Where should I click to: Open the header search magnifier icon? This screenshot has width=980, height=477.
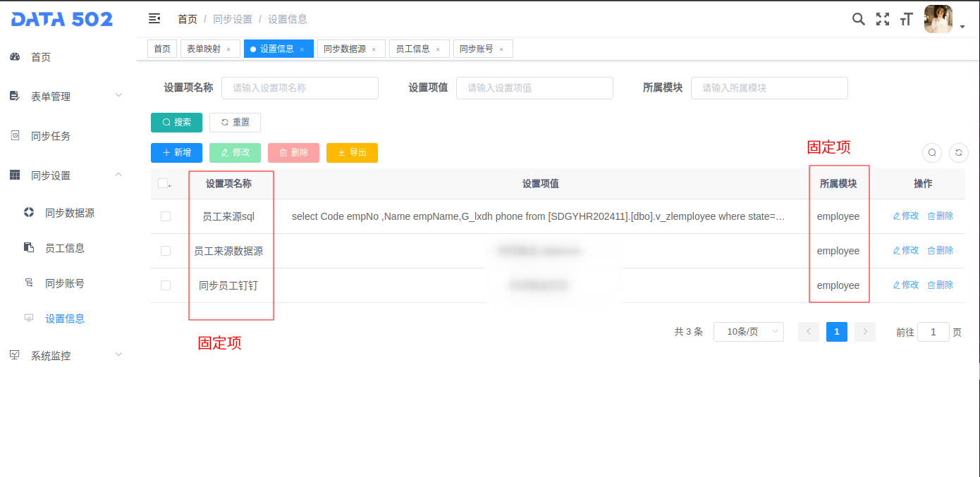click(858, 19)
